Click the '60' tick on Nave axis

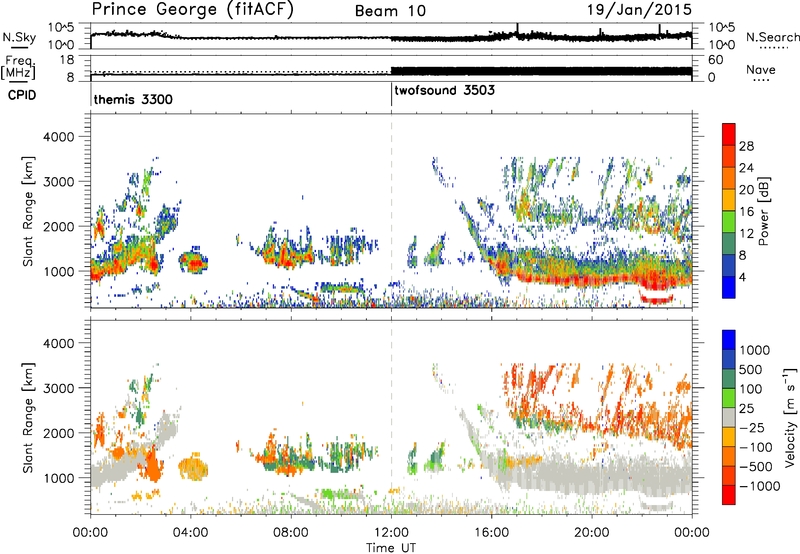pyautogui.click(x=716, y=60)
